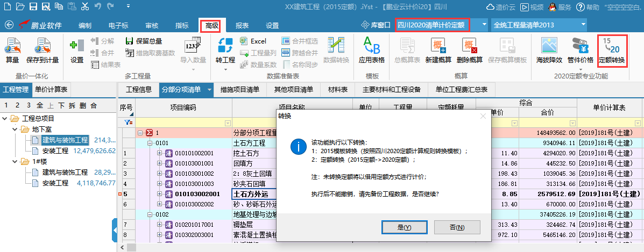Close the 转换 dialog with X
The height and width of the screenshot is (252, 644).
point(483,116)
